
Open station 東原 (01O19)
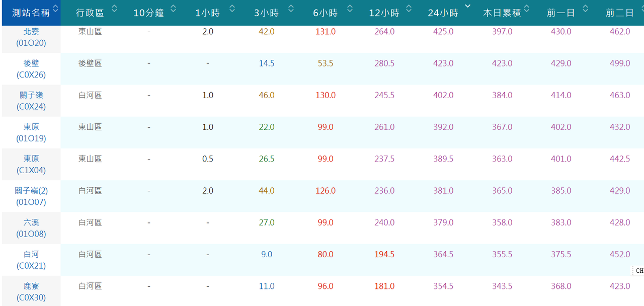pos(31,132)
